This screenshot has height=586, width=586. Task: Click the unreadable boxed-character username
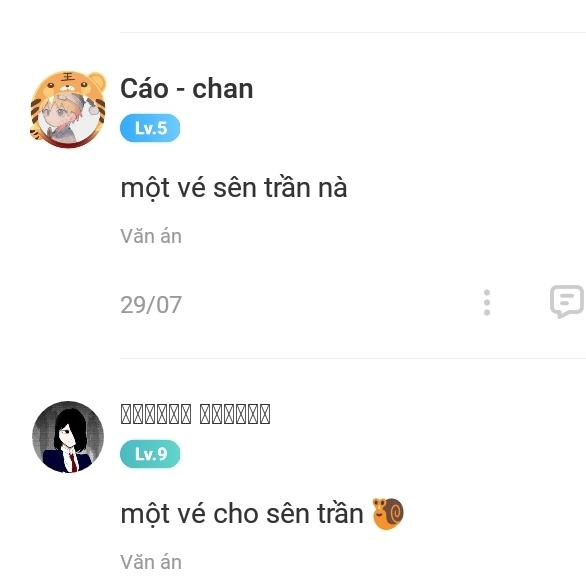click(x=195, y=414)
